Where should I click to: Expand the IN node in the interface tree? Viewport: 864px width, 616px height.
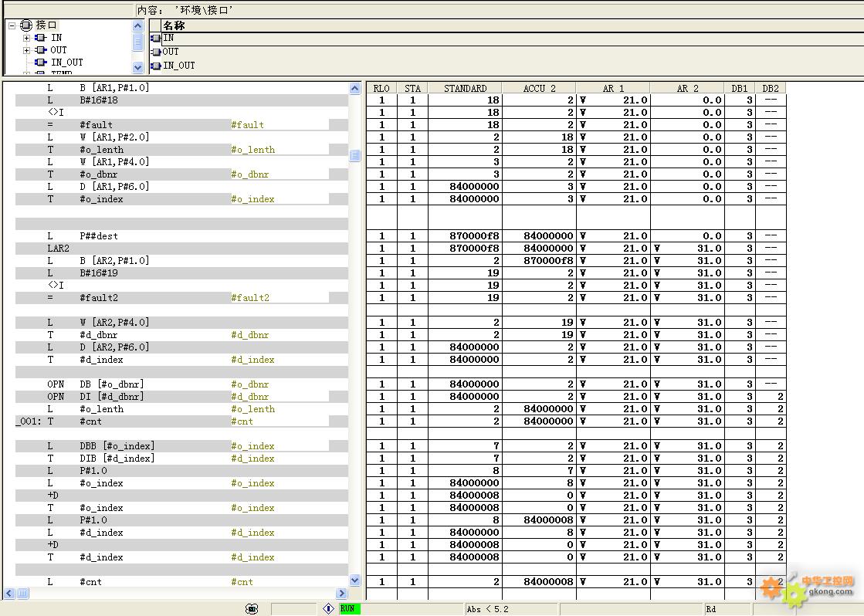tap(26, 38)
